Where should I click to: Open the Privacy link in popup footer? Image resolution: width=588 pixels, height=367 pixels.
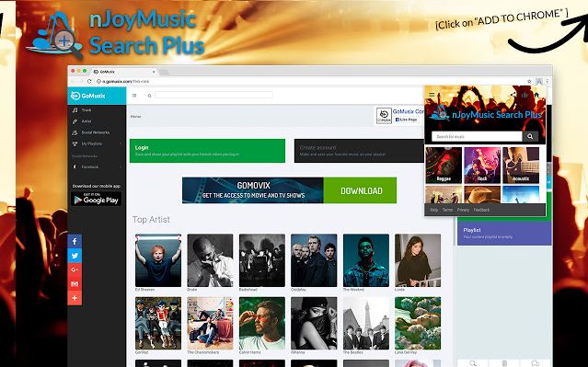coord(463,210)
